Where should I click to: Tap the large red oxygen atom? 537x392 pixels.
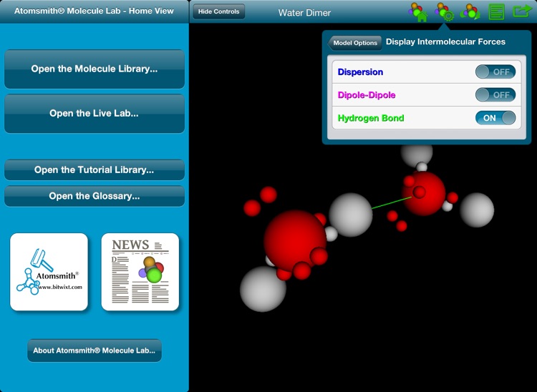tap(295, 242)
